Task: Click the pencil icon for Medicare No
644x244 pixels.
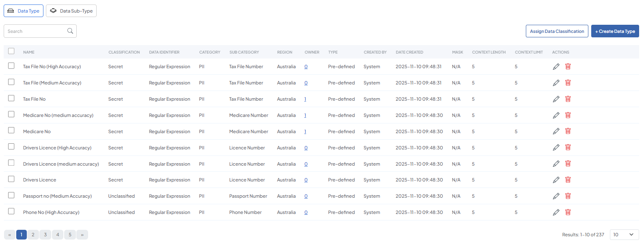Action: pyautogui.click(x=556, y=132)
